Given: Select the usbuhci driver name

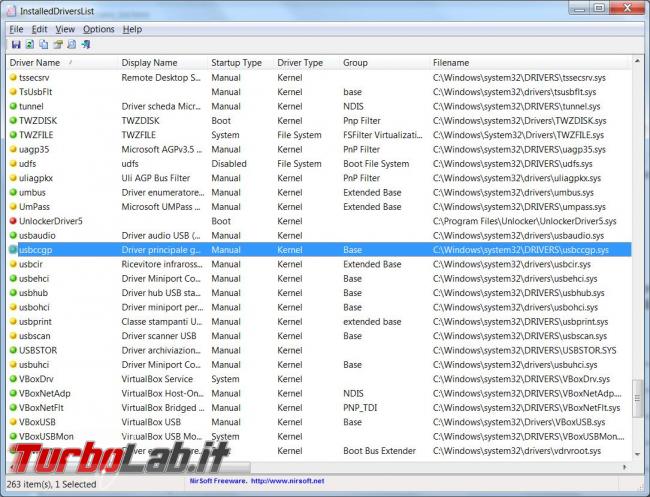Looking at the screenshot, I should (34, 365).
